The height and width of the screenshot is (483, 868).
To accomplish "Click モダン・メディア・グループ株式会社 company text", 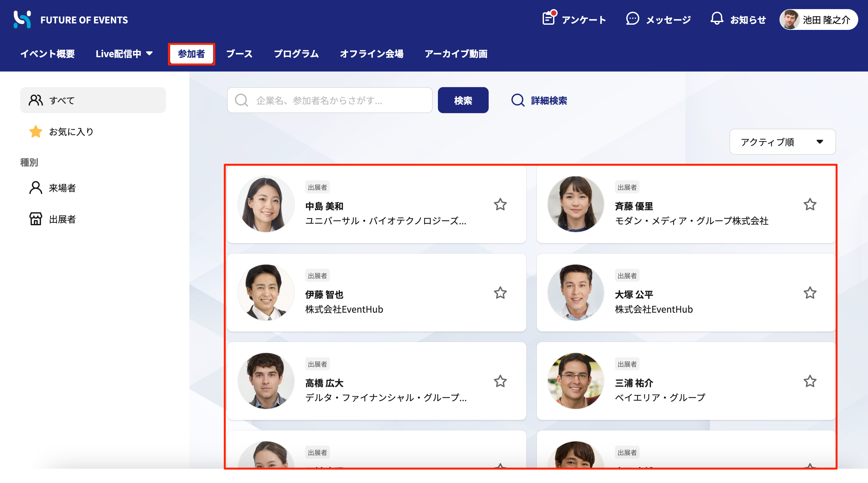I will (x=691, y=221).
